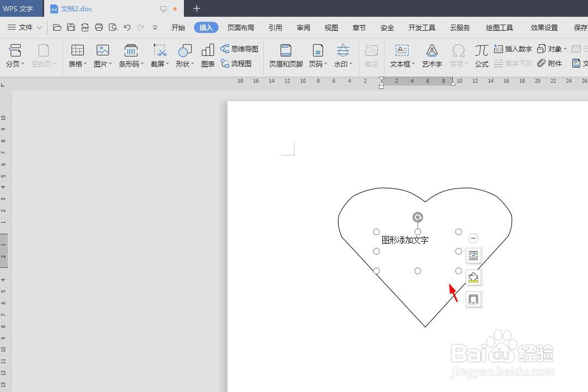This screenshot has width=588, height=392.
Task: Expand the 分页 dropdown arrow
Action: tap(22, 64)
